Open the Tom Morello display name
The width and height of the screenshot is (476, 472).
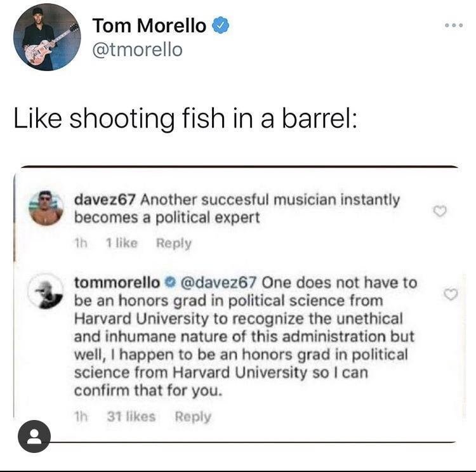click(149, 26)
